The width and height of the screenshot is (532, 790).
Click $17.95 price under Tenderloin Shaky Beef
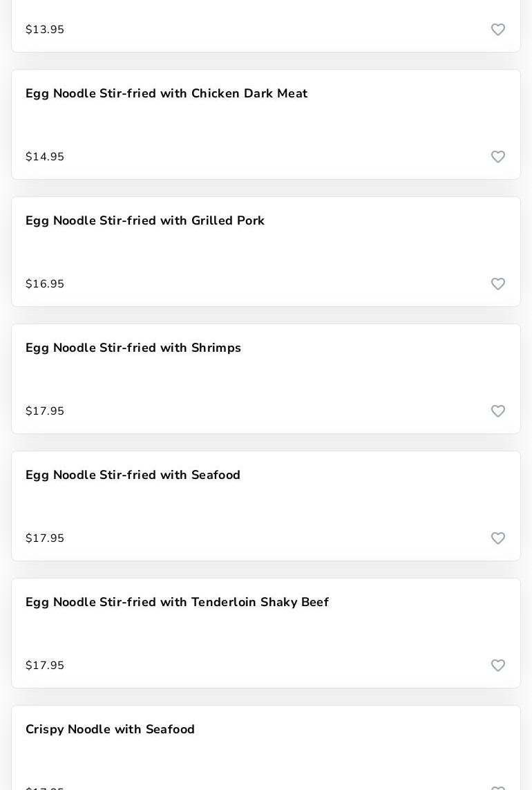tap(45, 666)
